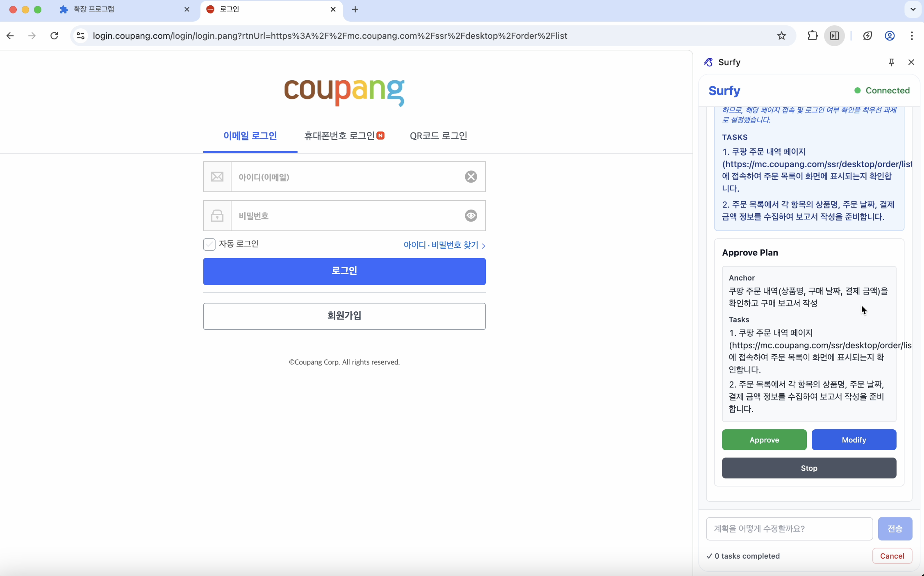Open site information icon in address bar
Image resolution: width=924 pixels, height=576 pixels.
(80, 36)
